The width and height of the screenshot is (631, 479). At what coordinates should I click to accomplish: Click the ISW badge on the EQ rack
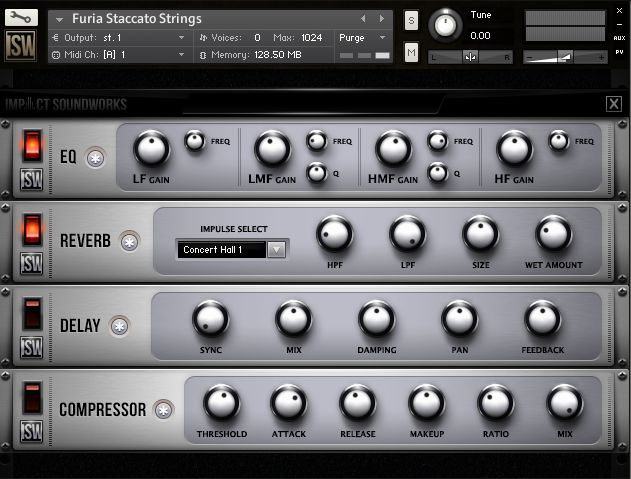pos(31,179)
